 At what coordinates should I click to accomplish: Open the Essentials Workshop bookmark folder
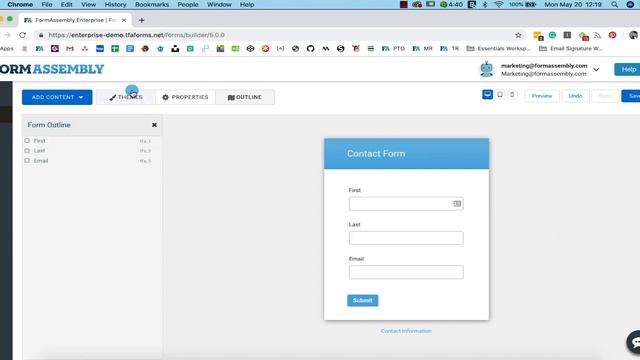point(498,49)
